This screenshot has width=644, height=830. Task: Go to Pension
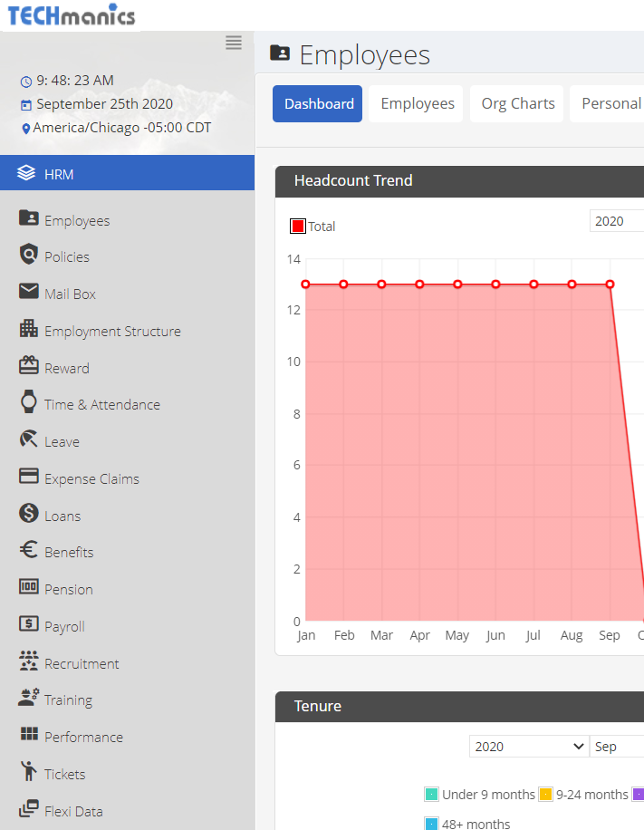click(x=68, y=590)
